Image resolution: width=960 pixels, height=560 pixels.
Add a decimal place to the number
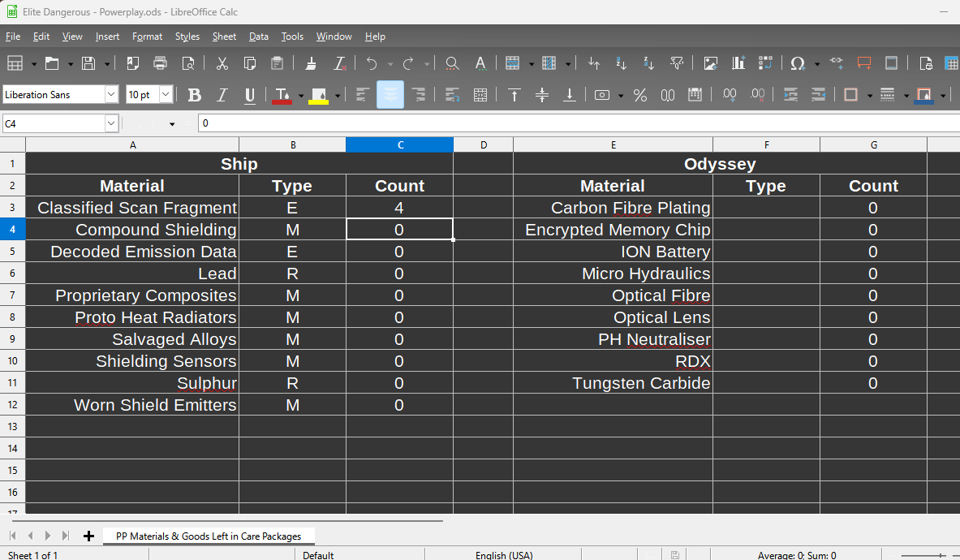coord(730,95)
